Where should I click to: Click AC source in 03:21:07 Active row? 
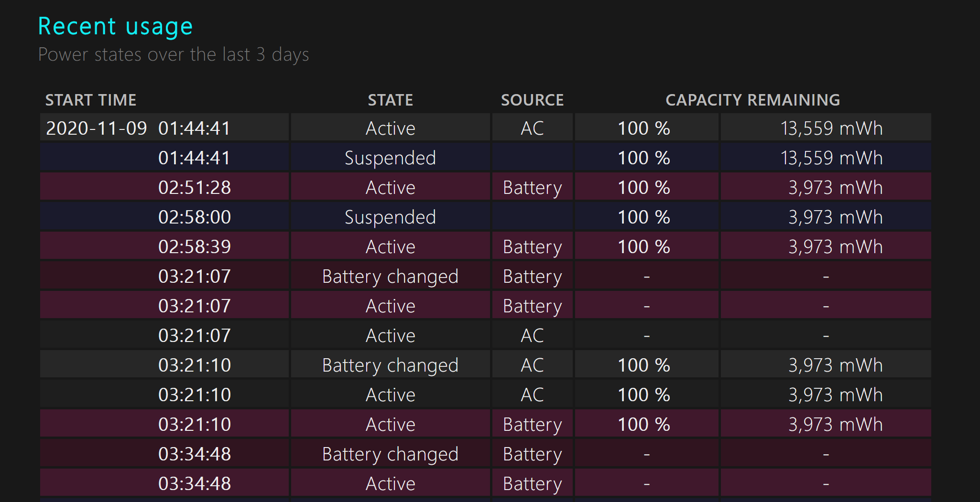(532, 336)
